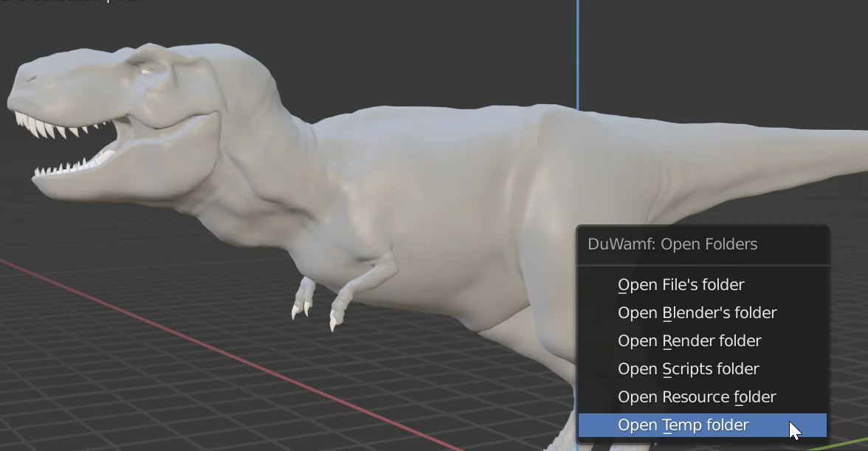Open the Render folder via menu

coord(689,340)
